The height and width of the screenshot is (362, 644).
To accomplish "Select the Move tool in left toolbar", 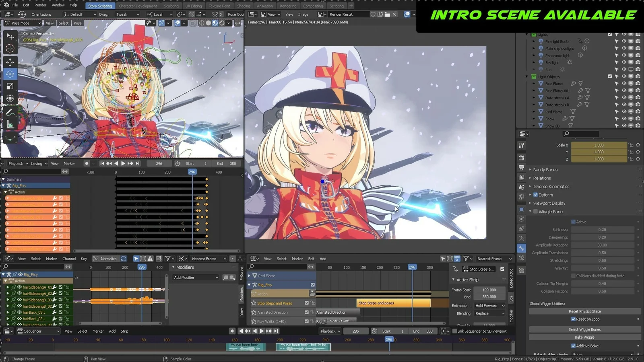I will pos(9,62).
